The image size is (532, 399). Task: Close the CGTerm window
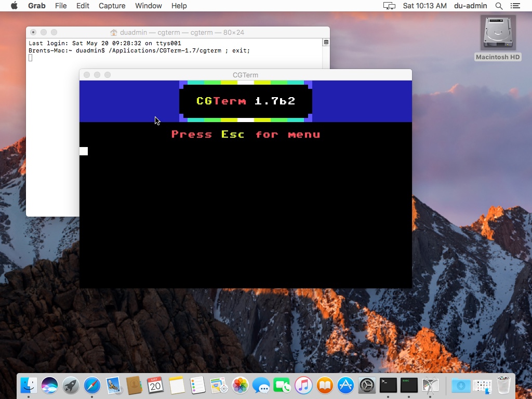87,75
